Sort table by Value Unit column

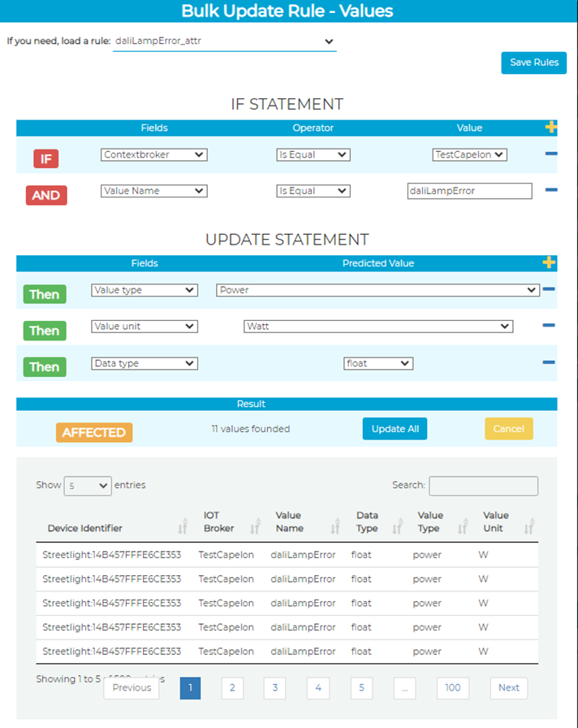click(529, 528)
